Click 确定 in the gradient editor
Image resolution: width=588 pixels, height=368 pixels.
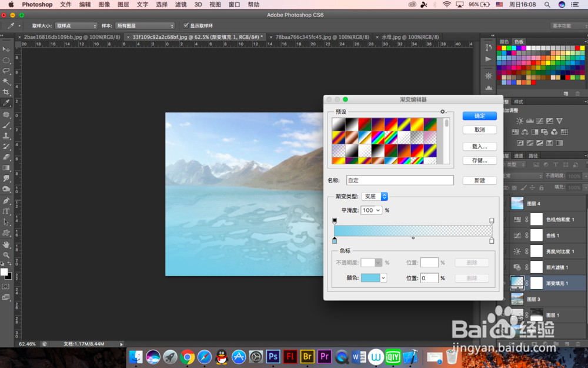480,115
